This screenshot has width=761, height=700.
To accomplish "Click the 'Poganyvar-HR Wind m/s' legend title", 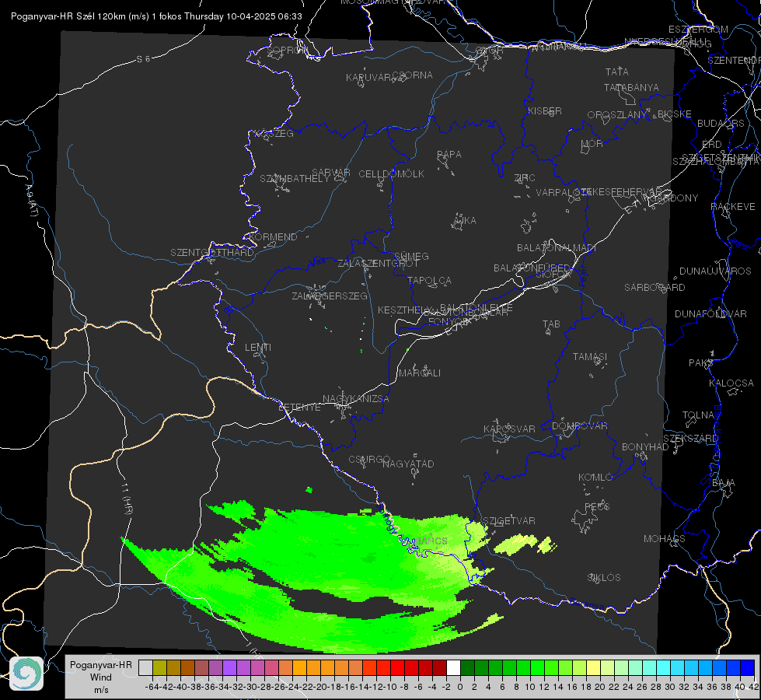I will coord(101,677).
